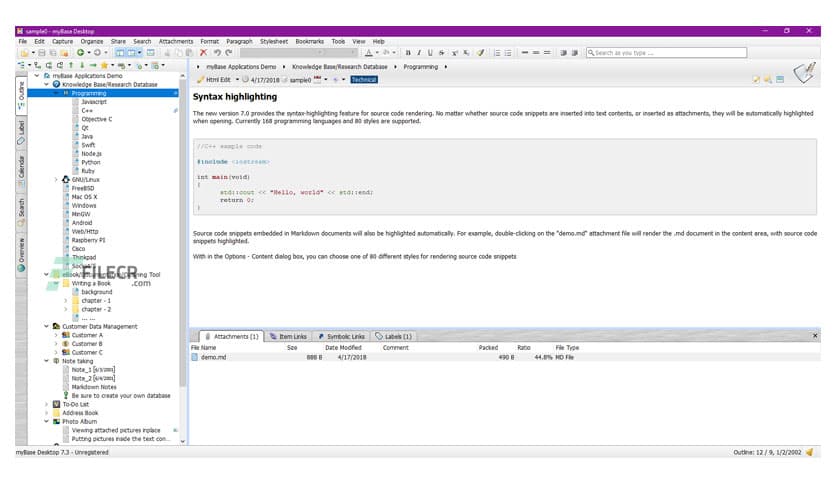Click Knowledge Base/Research Database in breadcrumb
836x484 pixels.
[x=340, y=67]
